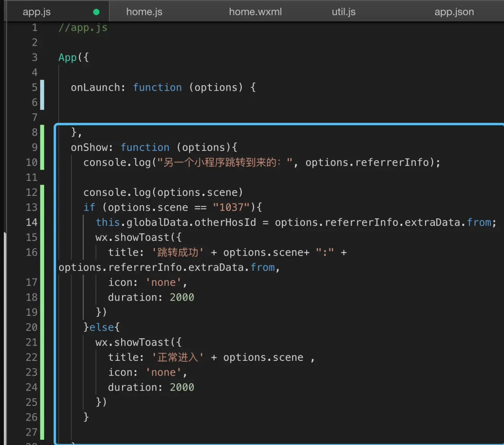Click the closing }, on line 8
The image size is (504, 445).
76,133
